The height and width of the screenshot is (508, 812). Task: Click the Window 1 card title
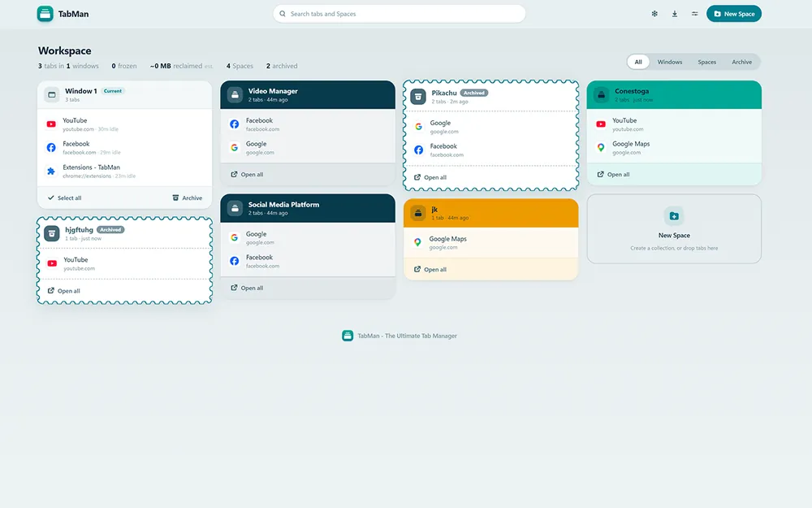[81, 91]
